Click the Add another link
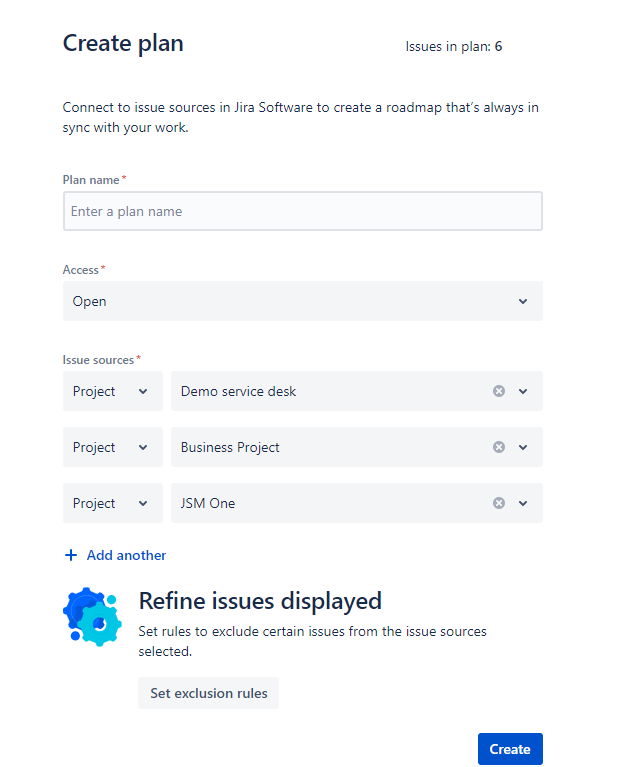This screenshot has height=767, width=623. pyautogui.click(x=126, y=555)
